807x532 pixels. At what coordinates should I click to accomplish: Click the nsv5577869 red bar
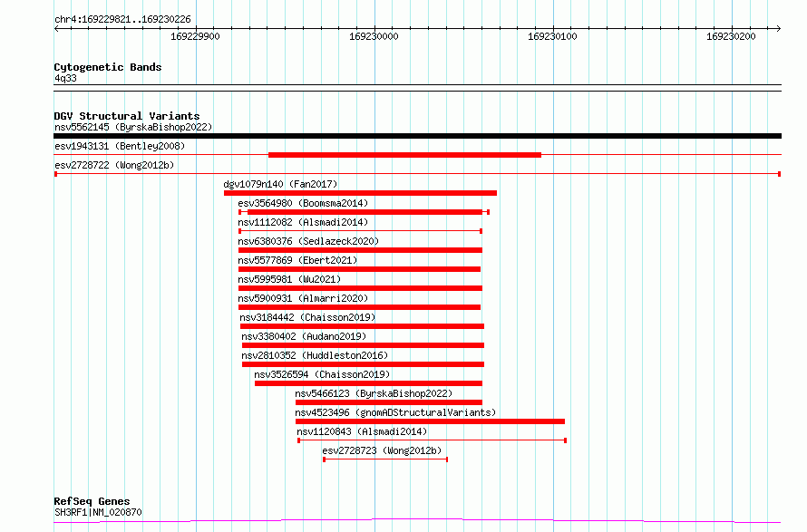pos(359,269)
